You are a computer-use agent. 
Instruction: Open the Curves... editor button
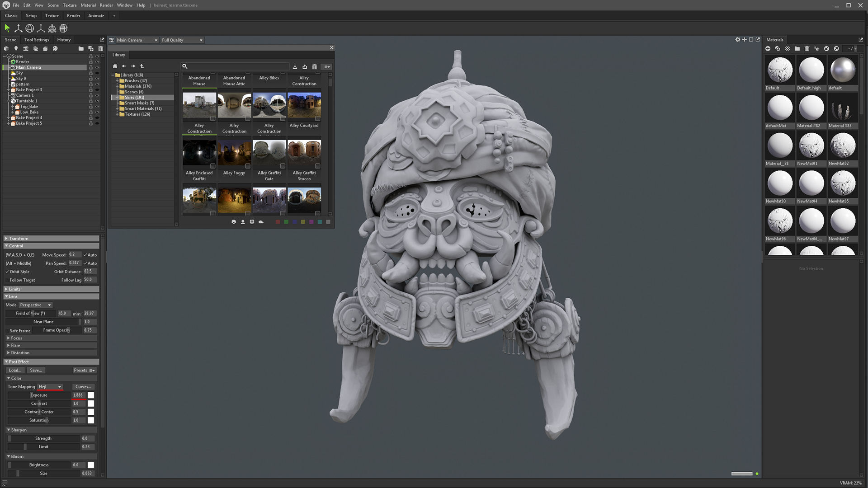[x=84, y=387]
